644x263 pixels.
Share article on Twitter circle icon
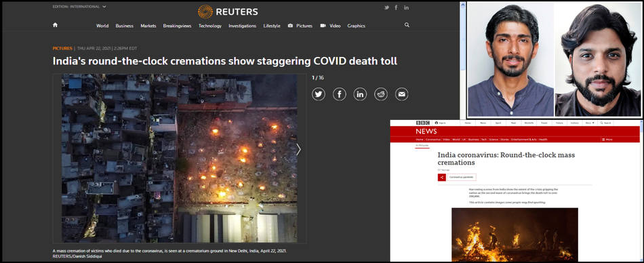[319, 94]
